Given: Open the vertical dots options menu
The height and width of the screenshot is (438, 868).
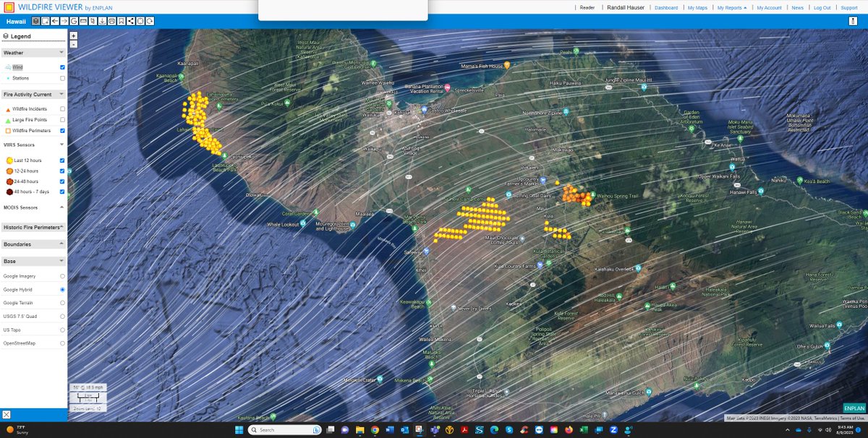Looking at the screenshot, I should coord(854,21).
